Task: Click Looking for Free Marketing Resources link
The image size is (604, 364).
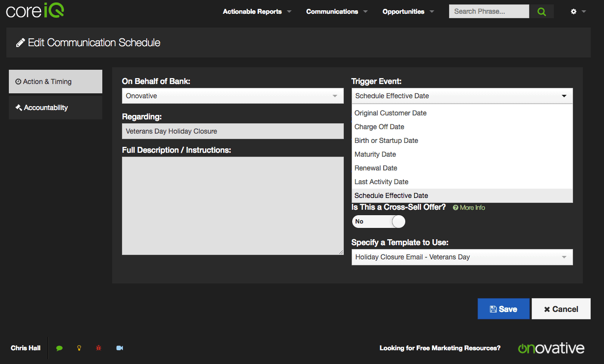Action: [x=440, y=348]
